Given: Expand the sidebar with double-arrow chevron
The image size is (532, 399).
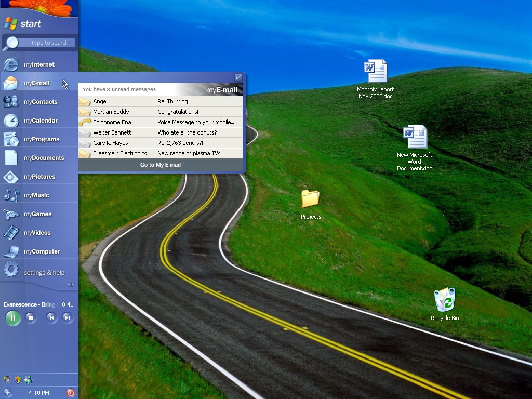Looking at the screenshot, I should point(71,285).
